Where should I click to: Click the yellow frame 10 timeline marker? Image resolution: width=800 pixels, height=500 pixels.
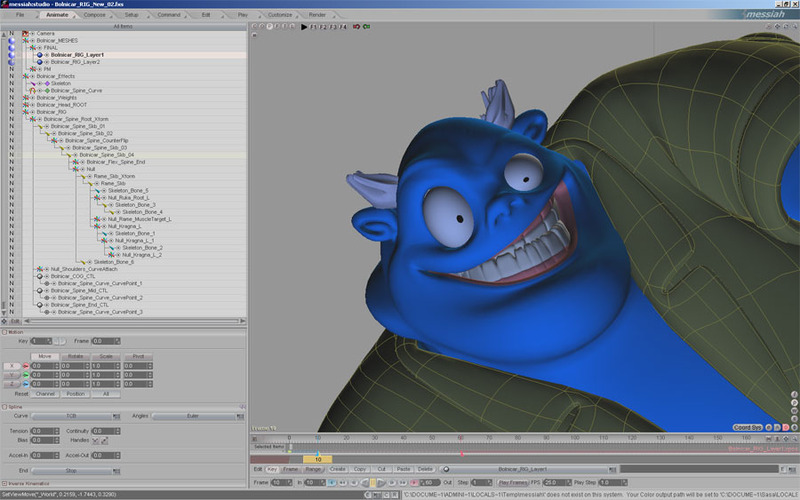click(x=317, y=459)
